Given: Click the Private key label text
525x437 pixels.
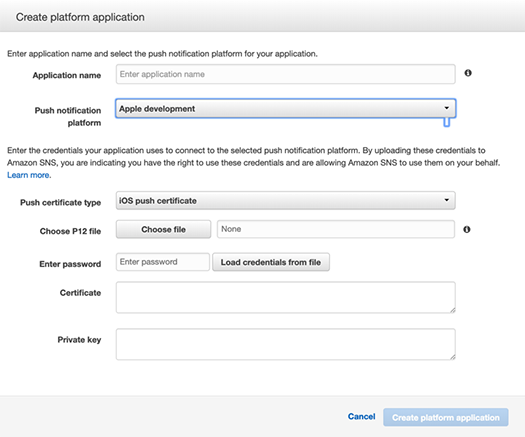Looking at the screenshot, I should coord(79,340).
